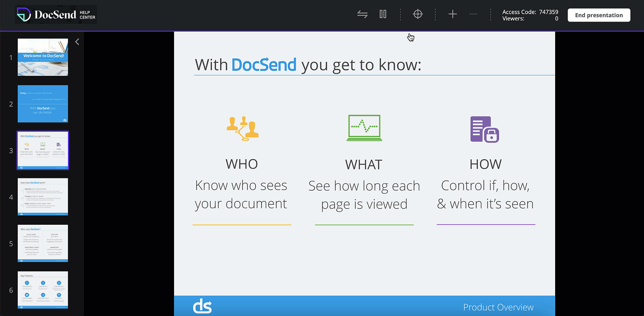
Task: Click the End presentation button
Action: tap(599, 15)
